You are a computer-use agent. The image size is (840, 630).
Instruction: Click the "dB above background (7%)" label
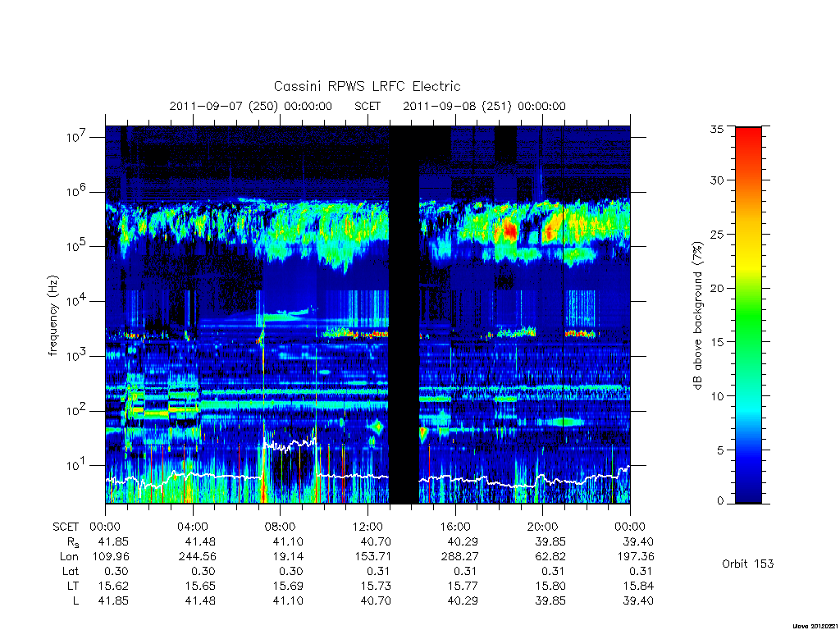coord(697,315)
